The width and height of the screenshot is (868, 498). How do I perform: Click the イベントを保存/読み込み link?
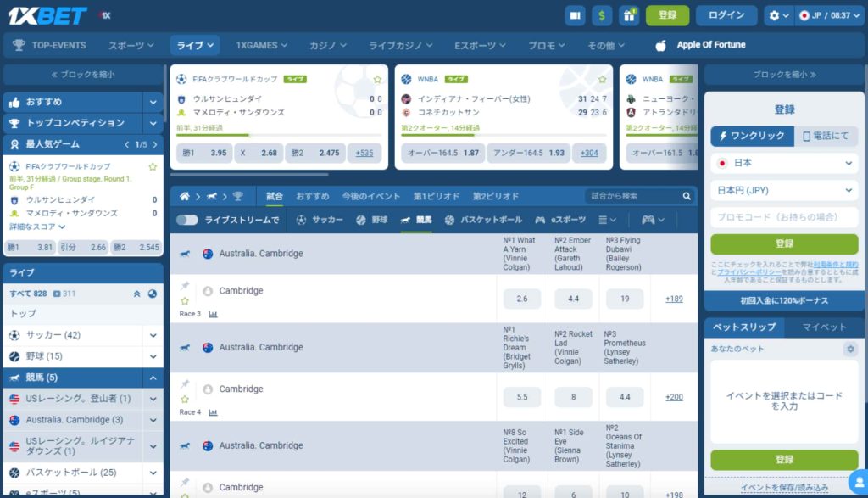click(784, 488)
